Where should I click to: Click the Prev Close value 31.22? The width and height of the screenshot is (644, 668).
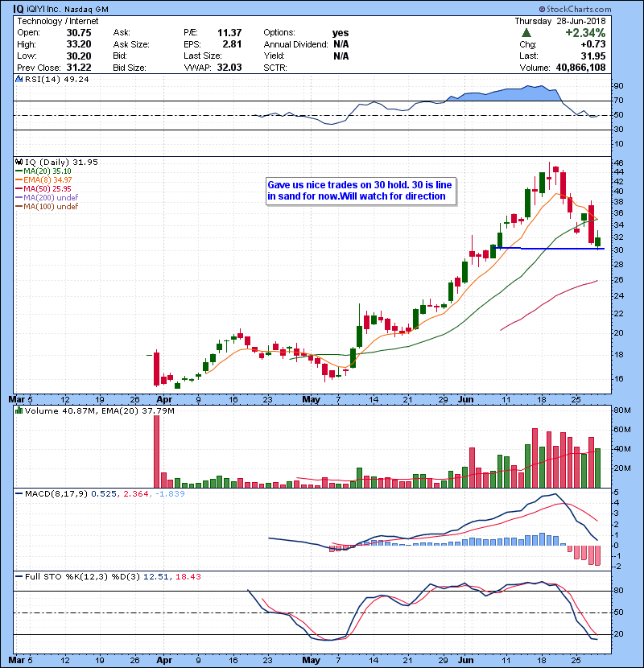point(79,68)
